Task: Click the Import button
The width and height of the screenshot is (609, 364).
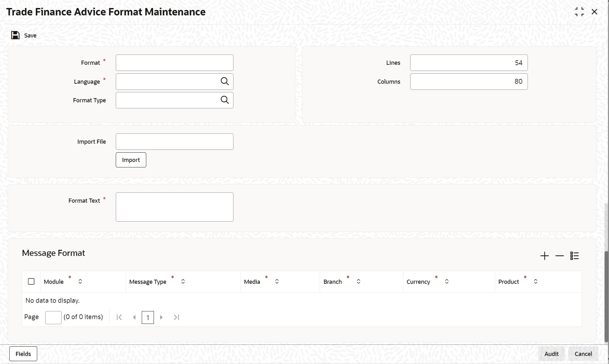Action: 131,159
